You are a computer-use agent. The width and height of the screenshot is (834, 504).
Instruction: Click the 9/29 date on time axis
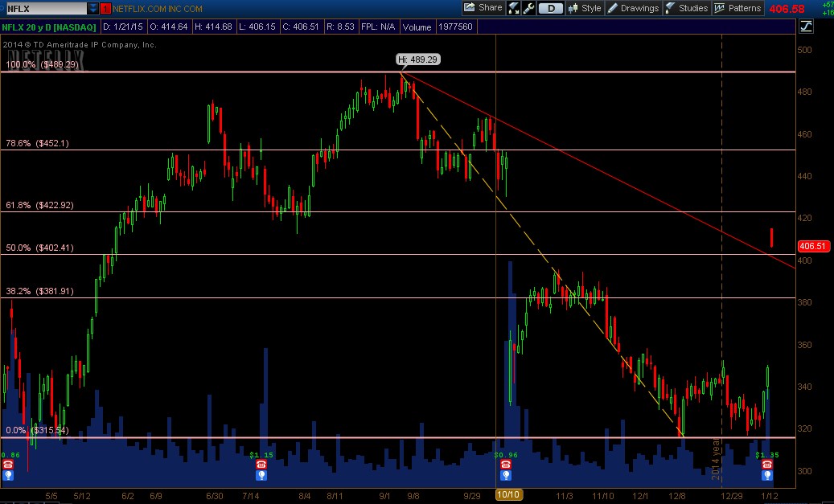[x=472, y=496]
